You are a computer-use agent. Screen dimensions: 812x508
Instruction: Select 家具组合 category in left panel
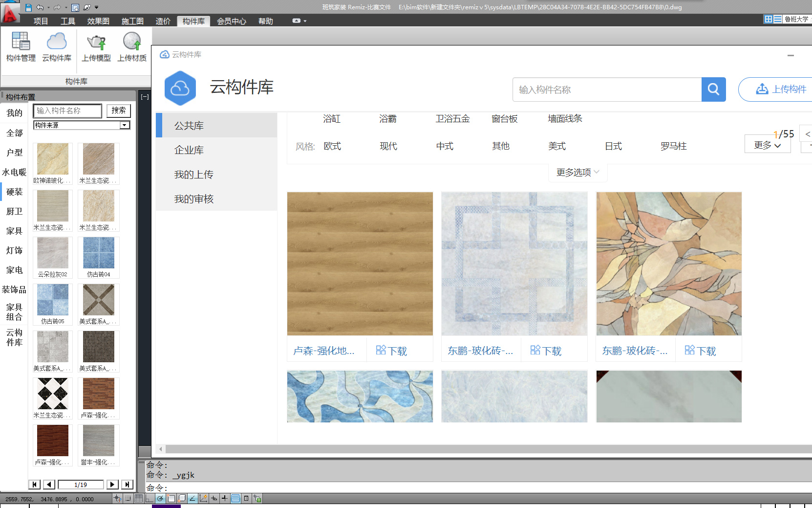14,312
